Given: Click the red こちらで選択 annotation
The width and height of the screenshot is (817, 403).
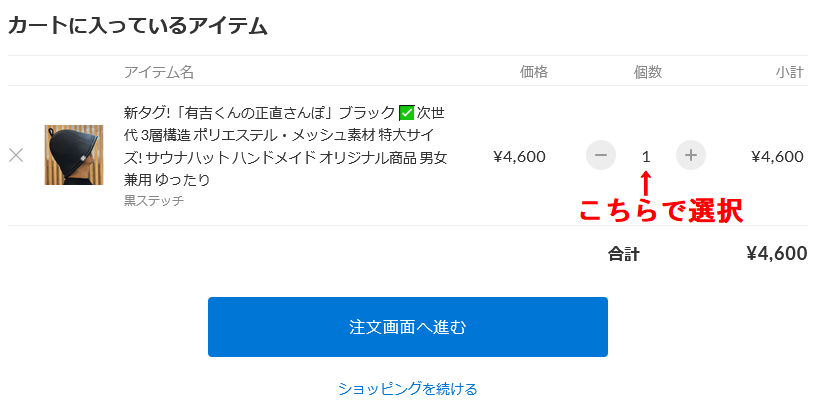Looking at the screenshot, I should (661, 211).
